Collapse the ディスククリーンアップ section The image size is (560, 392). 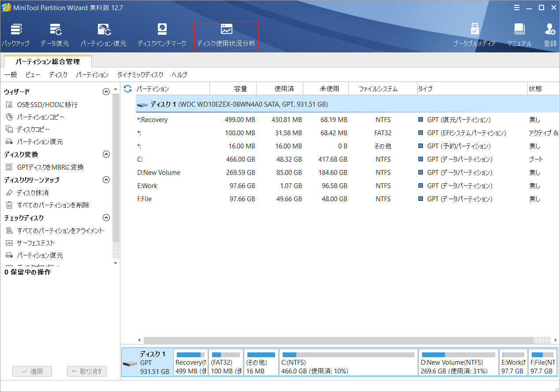106,180
